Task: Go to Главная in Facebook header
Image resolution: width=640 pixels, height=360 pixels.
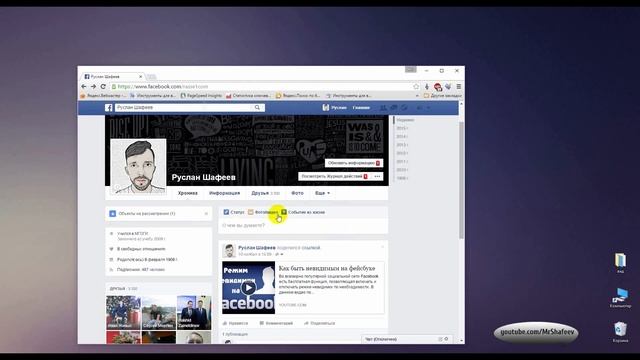Action: pos(361,108)
